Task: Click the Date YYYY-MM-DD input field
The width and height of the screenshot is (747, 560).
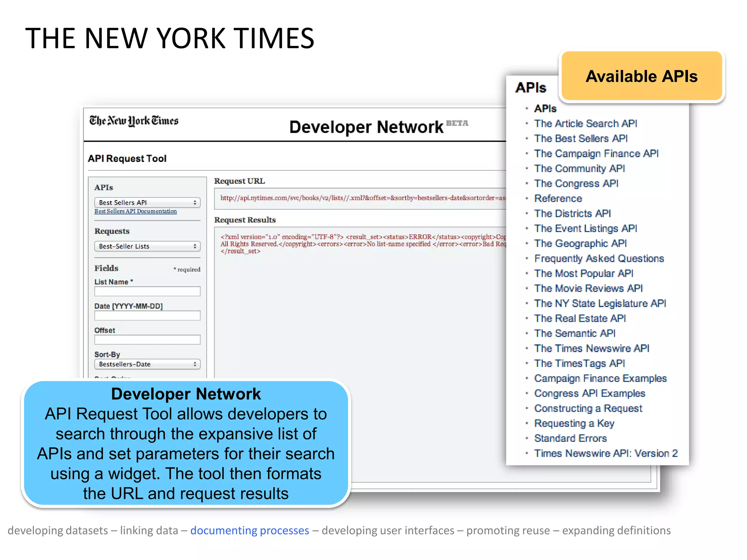Action: coord(147,315)
